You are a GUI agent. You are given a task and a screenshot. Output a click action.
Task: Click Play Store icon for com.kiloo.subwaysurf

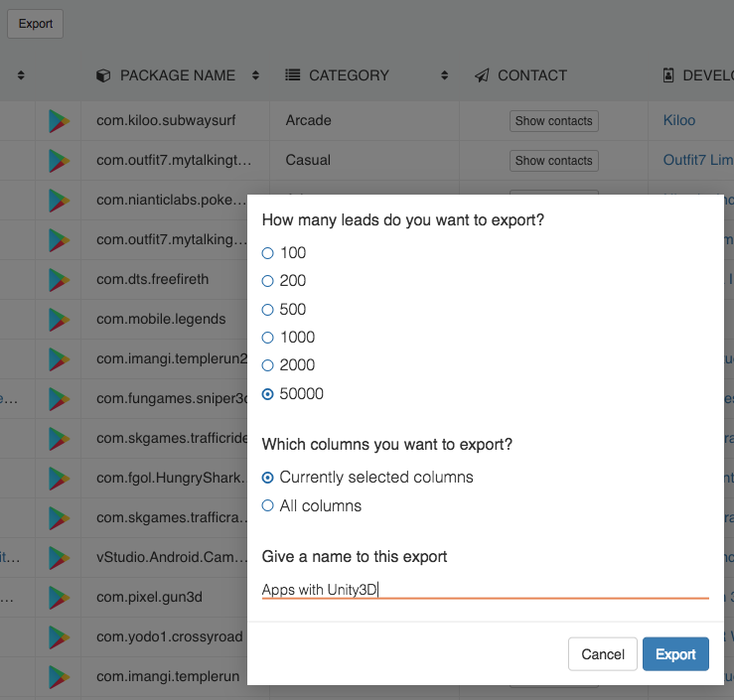coord(59,121)
